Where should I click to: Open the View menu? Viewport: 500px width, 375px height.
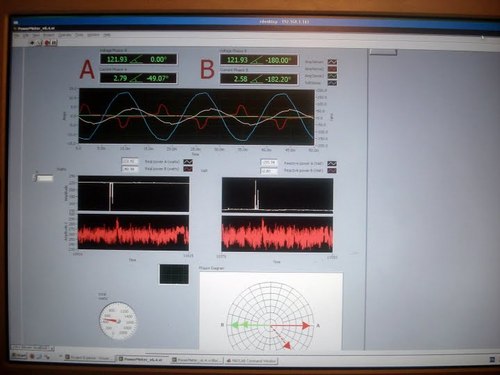[36, 35]
